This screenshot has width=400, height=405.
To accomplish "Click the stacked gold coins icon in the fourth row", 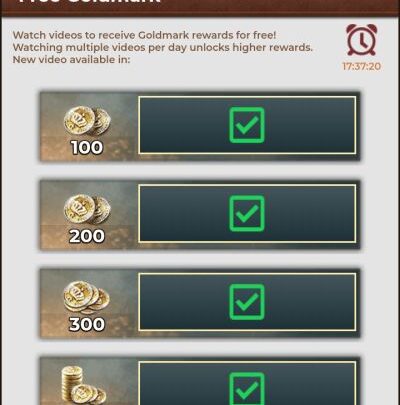I will coord(84,385).
